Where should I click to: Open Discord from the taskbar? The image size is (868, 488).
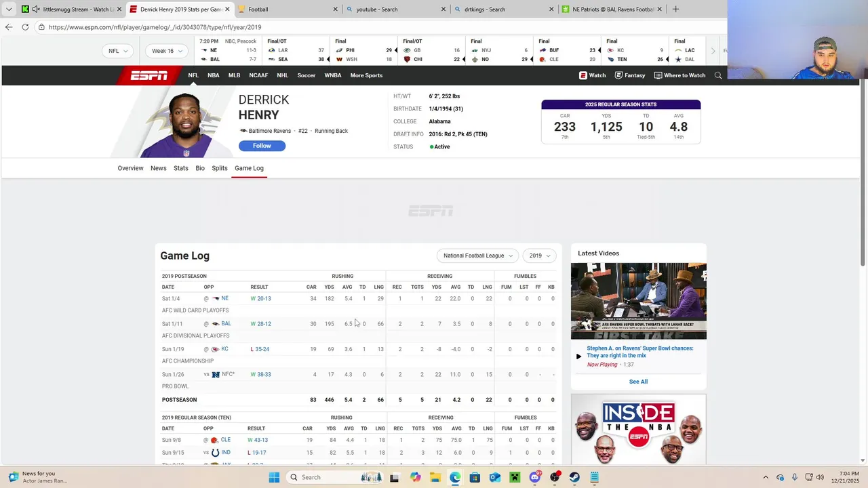(535, 477)
